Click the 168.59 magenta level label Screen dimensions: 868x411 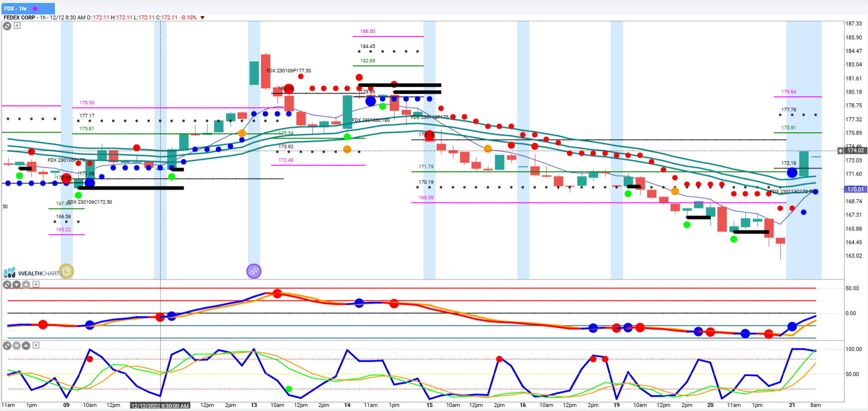tap(426, 198)
